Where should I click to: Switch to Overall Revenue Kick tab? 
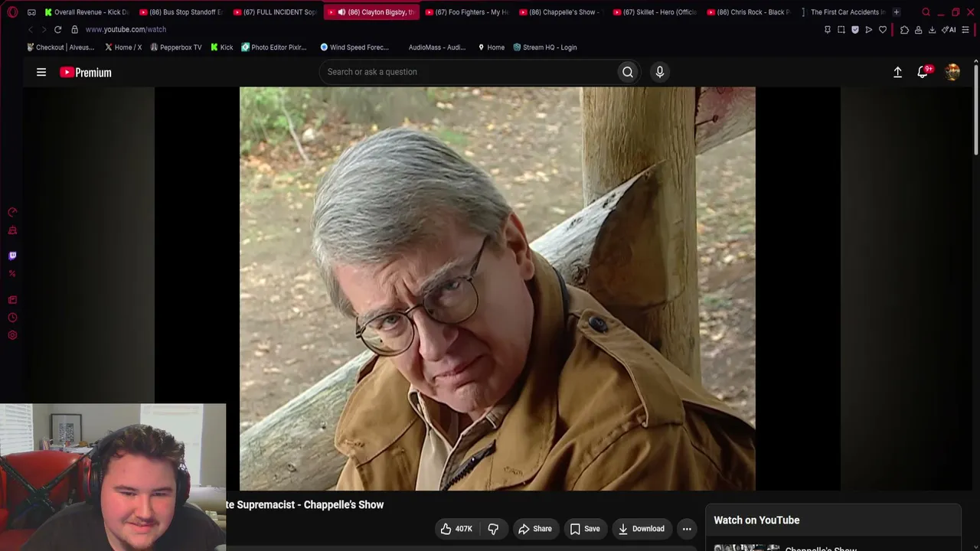tap(87, 12)
